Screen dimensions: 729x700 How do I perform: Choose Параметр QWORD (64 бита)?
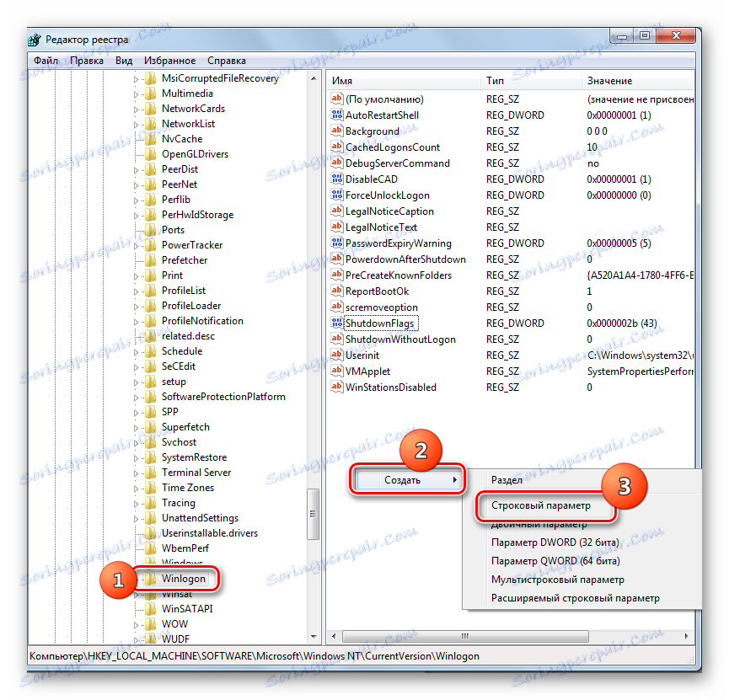pyautogui.click(x=555, y=561)
